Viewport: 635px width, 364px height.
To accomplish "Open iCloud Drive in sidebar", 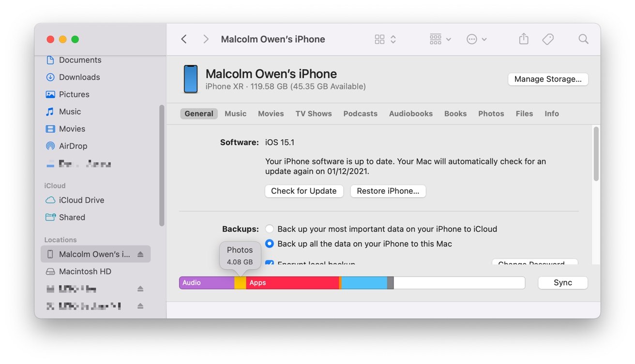I will pyautogui.click(x=81, y=200).
